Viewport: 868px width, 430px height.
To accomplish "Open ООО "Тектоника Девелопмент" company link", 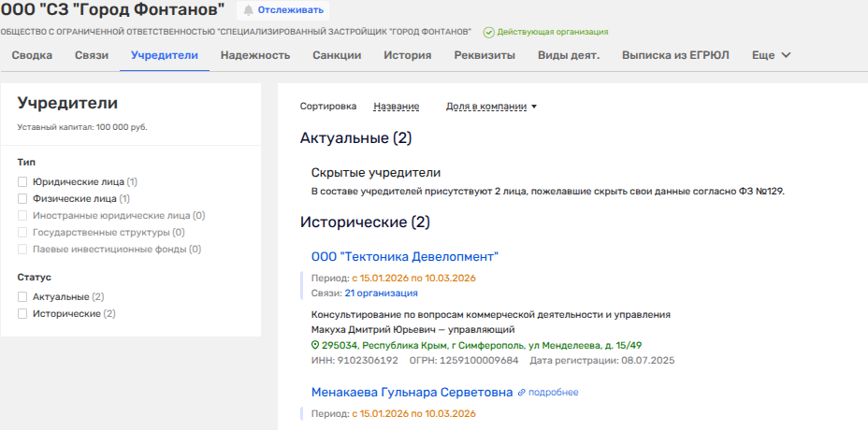I will [404, 256].
